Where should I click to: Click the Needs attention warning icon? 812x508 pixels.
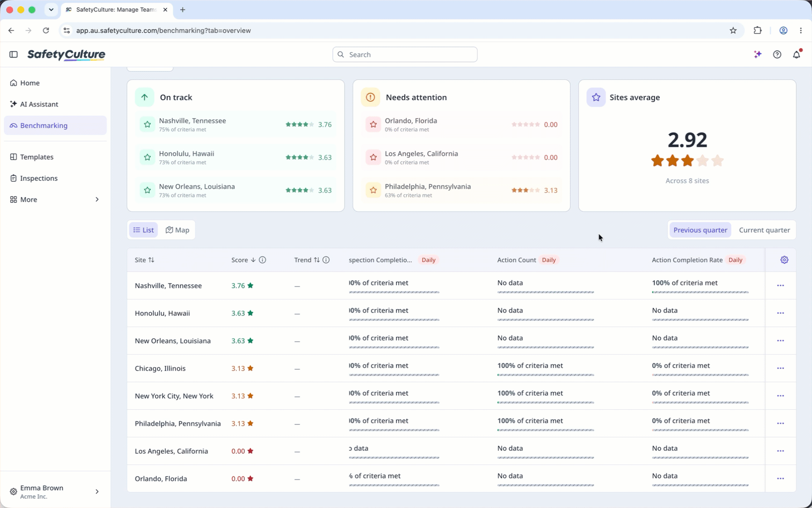click(x=370, y=97)
